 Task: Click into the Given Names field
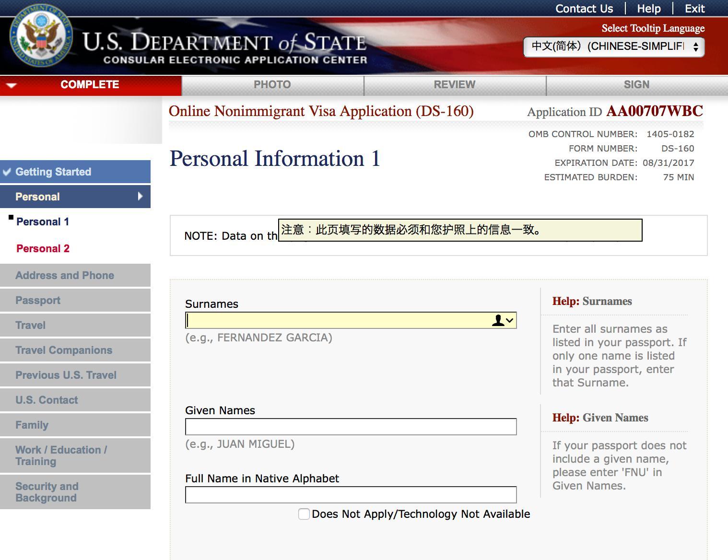[x=351, y=427]
